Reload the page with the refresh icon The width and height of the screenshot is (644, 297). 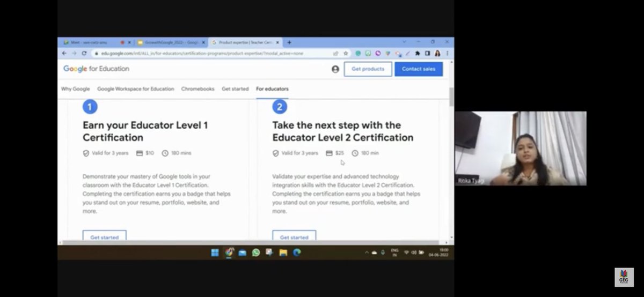click(84, 53)
